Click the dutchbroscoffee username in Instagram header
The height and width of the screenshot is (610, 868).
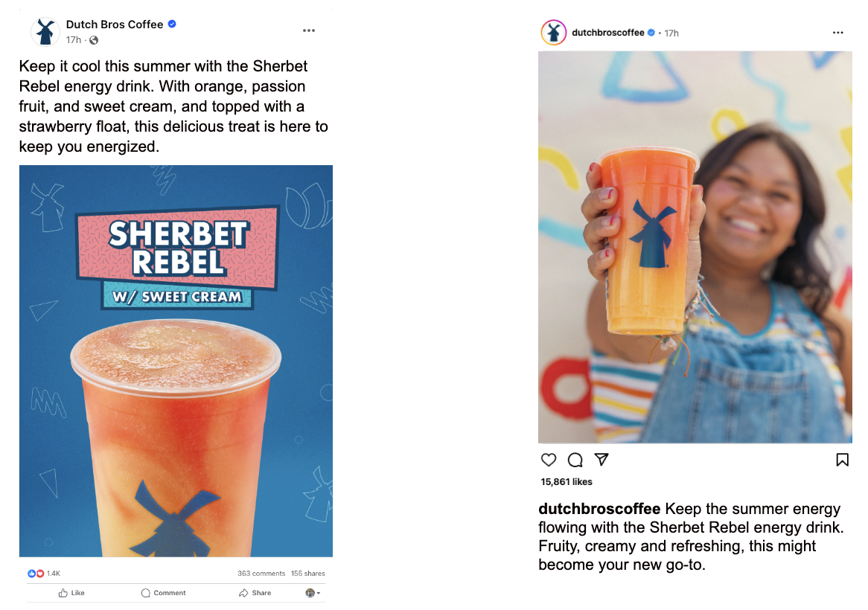tap(607, 33)
